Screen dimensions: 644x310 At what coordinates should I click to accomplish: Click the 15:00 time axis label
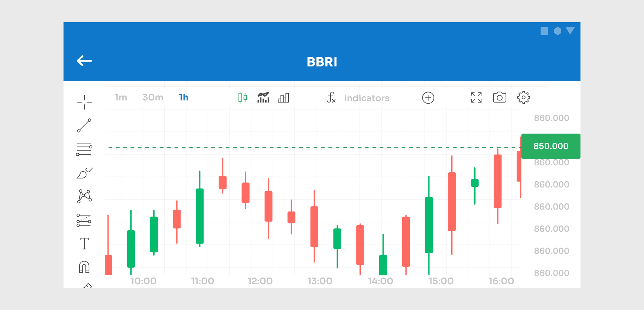(x=441, y=281)
